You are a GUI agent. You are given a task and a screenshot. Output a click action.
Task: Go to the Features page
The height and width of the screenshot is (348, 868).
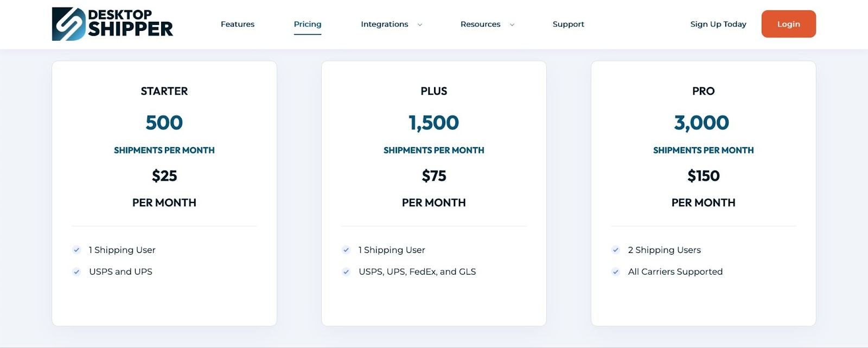[238, 24]
